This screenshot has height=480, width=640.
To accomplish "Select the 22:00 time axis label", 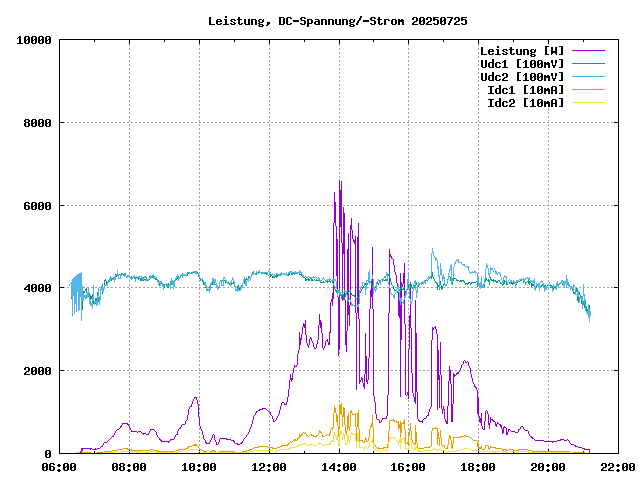I will click(x=617, y=467).
